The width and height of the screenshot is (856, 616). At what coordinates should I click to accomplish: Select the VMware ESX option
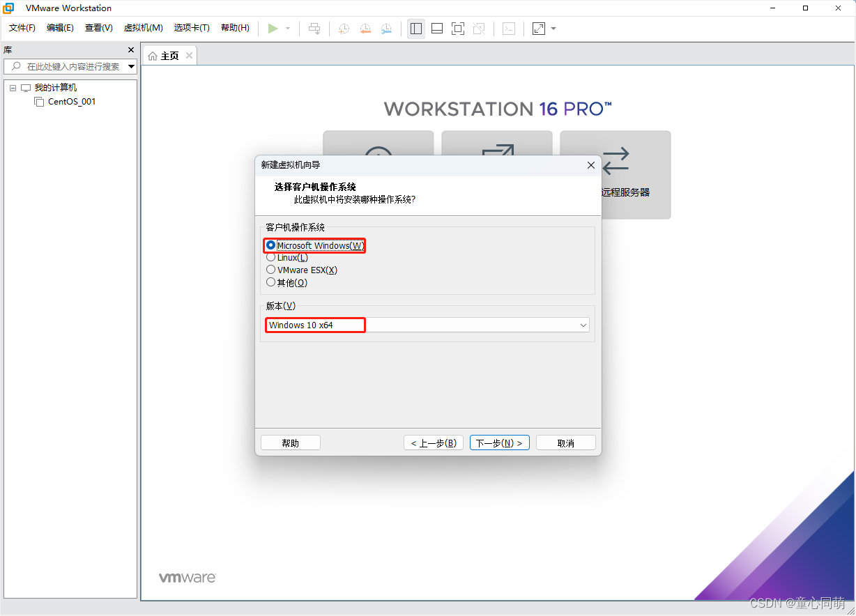click(x=270, y=270)
